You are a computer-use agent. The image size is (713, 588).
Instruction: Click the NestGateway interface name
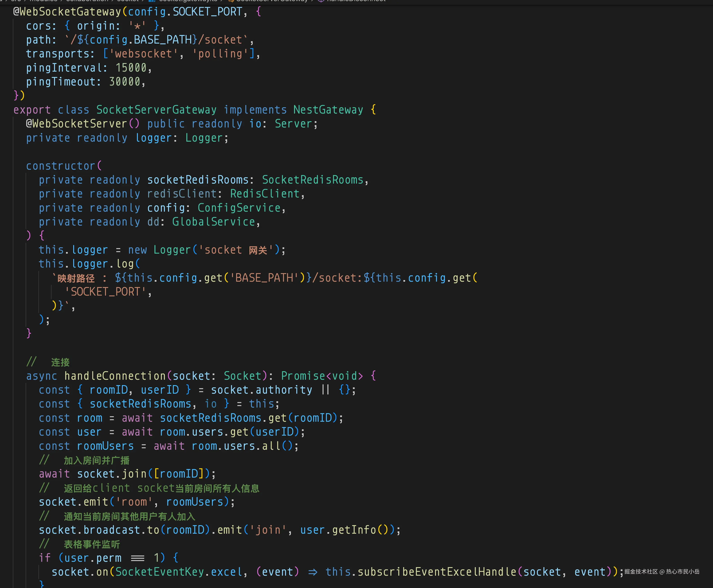[x=328, y=110]
